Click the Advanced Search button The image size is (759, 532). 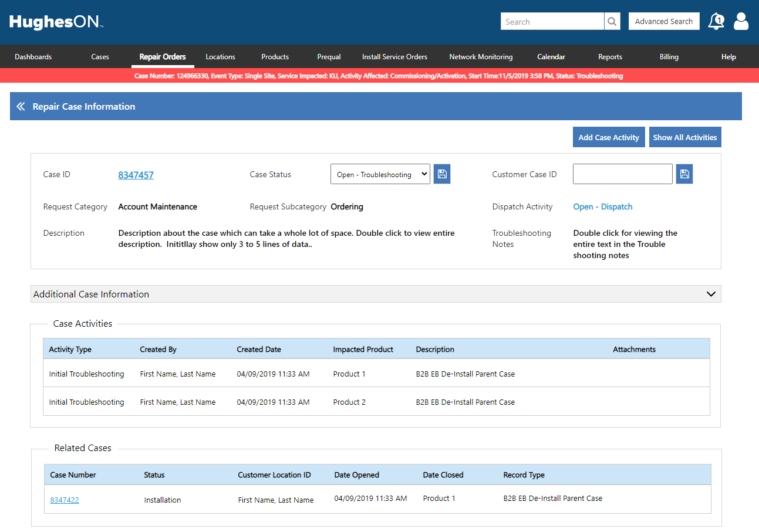(664, 22)
